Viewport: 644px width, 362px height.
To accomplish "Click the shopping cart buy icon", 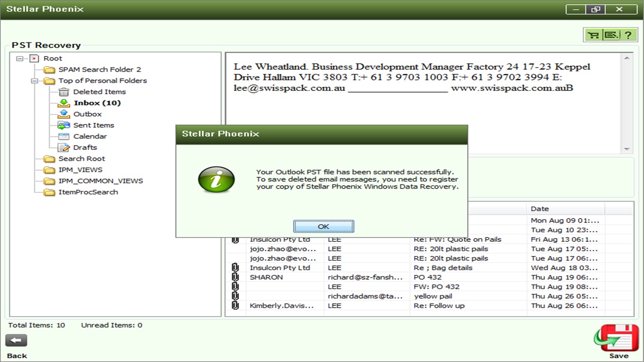I will [594, 35].
